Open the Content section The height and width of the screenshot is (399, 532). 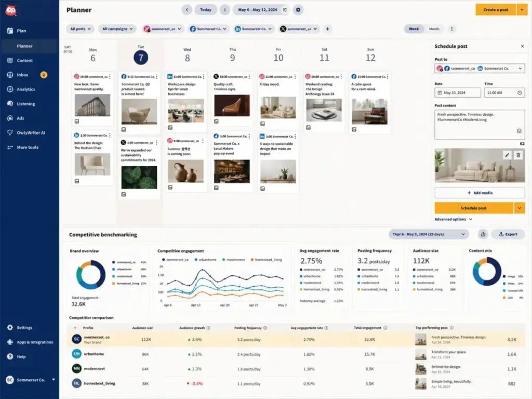tap(25, 60)
